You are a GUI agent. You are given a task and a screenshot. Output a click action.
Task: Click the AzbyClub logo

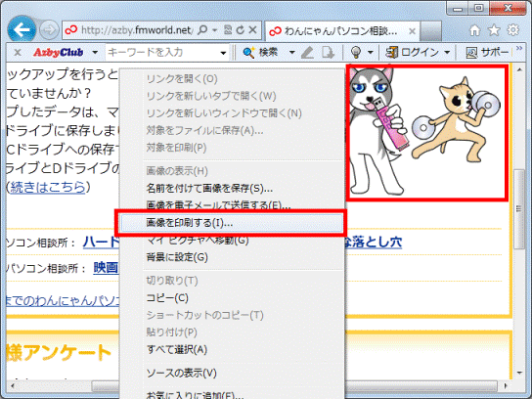point(59,53)
